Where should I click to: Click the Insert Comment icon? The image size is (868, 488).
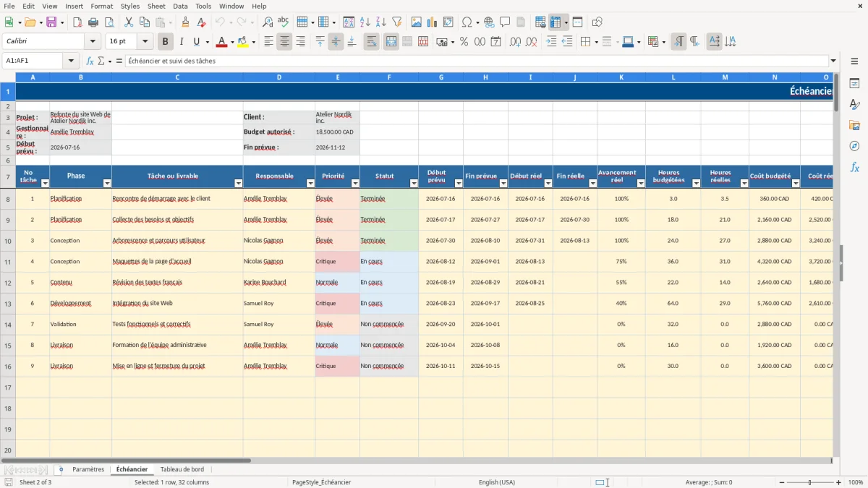click(505, 22)
